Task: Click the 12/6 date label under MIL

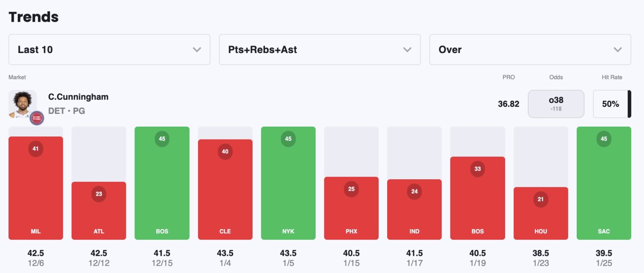Action: (x=36, y=263)
